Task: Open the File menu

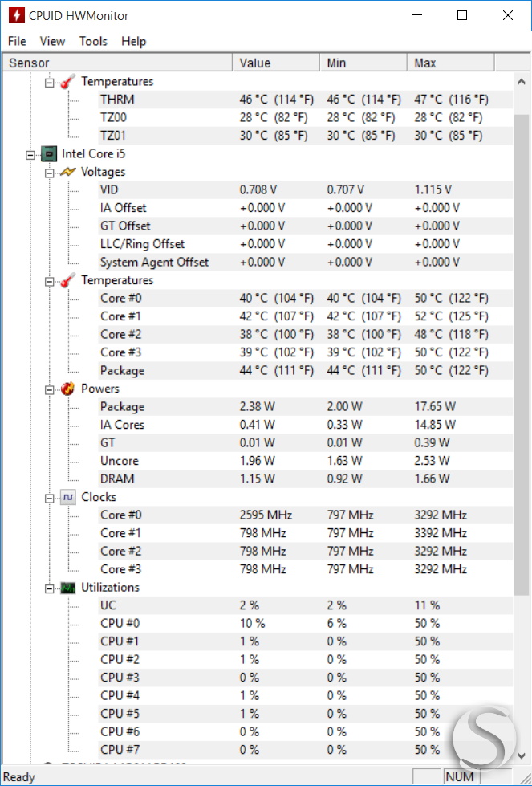Action: [17, 41]
